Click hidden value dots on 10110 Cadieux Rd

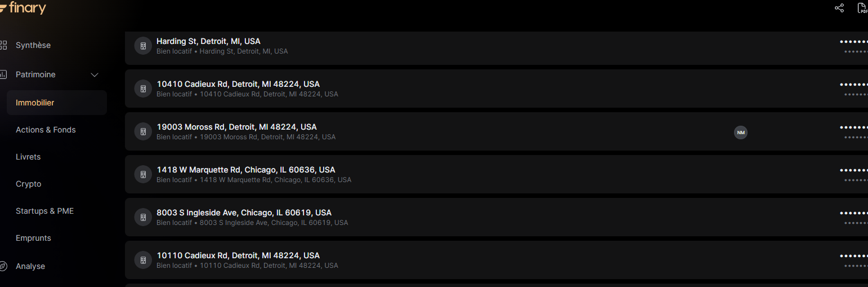click(854, 256)
